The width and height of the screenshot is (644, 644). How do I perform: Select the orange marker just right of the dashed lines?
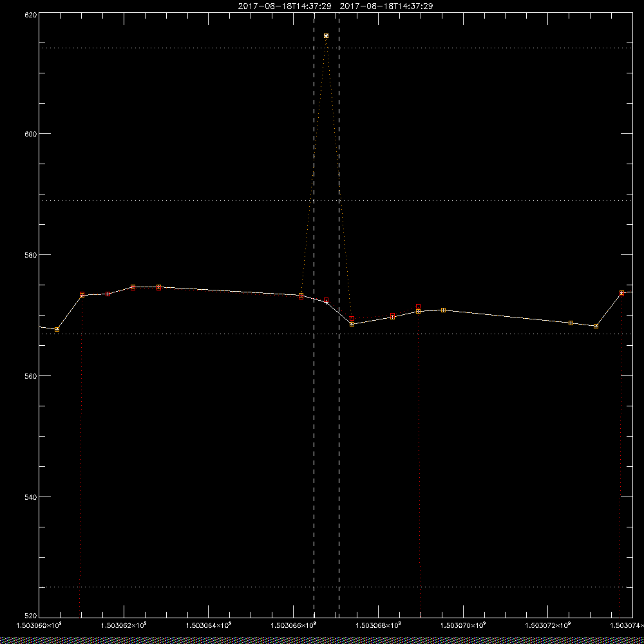pos(352,324)
